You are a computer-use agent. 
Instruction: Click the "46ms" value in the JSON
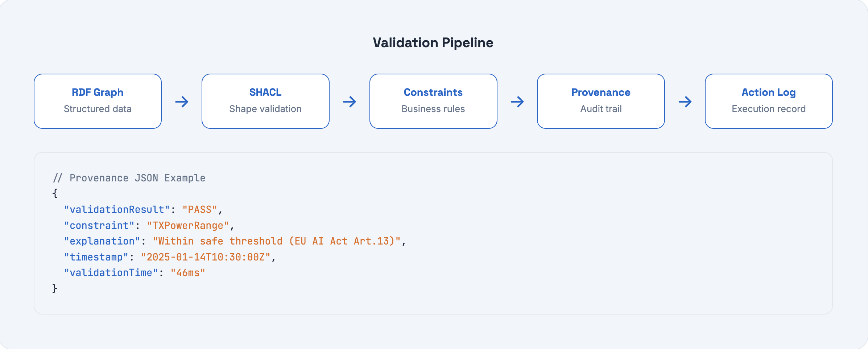click(x=188, y=273)
